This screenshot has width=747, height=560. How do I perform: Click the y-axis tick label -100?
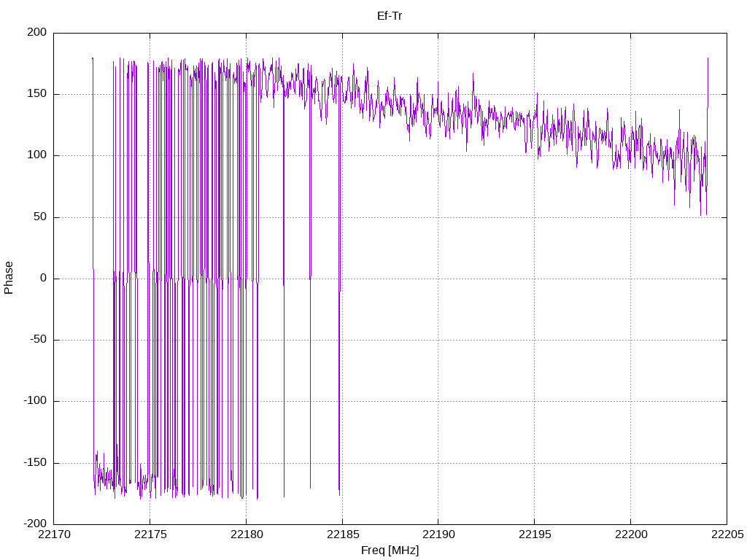pyautogui.click(x=35, y=401)
